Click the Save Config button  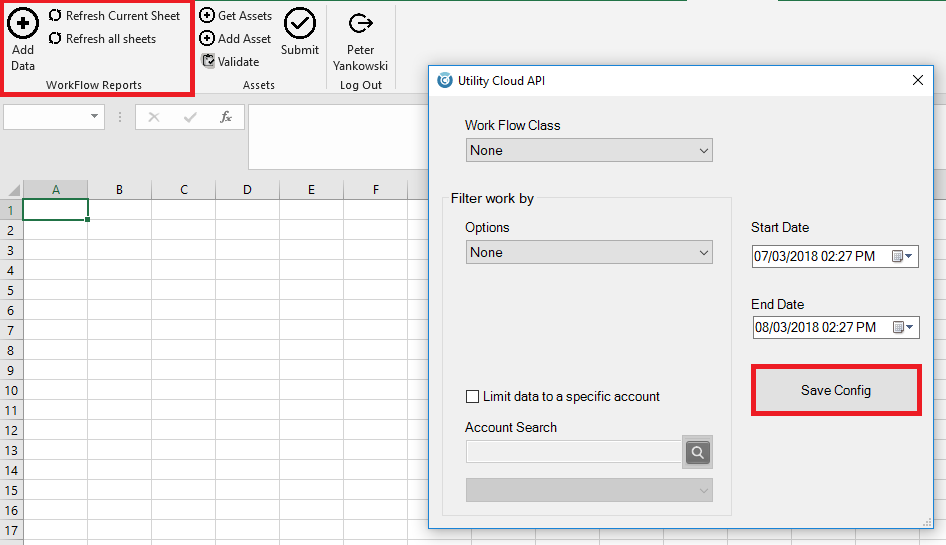coord(835,390)
